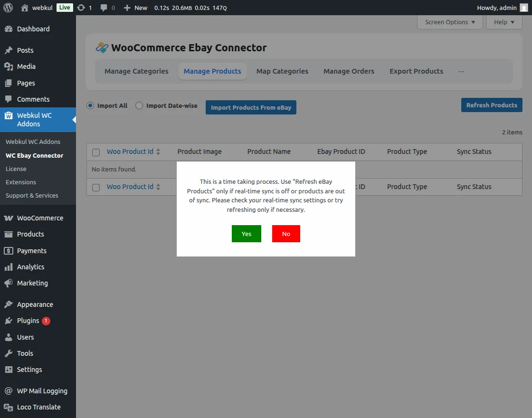Image resolution: width=532 pixels, height=418 pixels.
Task: Sort by Woo Product Id header arrows
Action: [x=158, y=152]
